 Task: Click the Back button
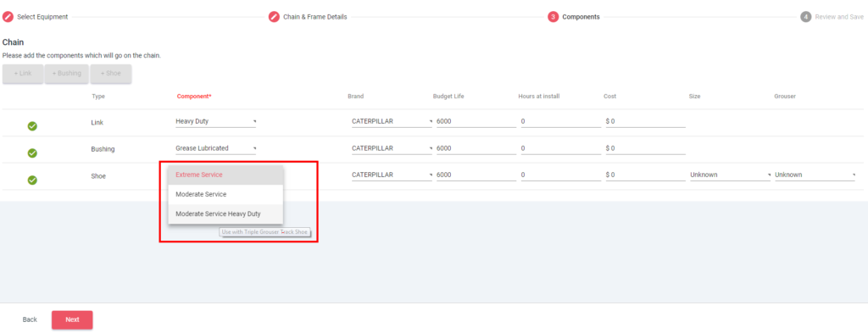coord(30,319)
